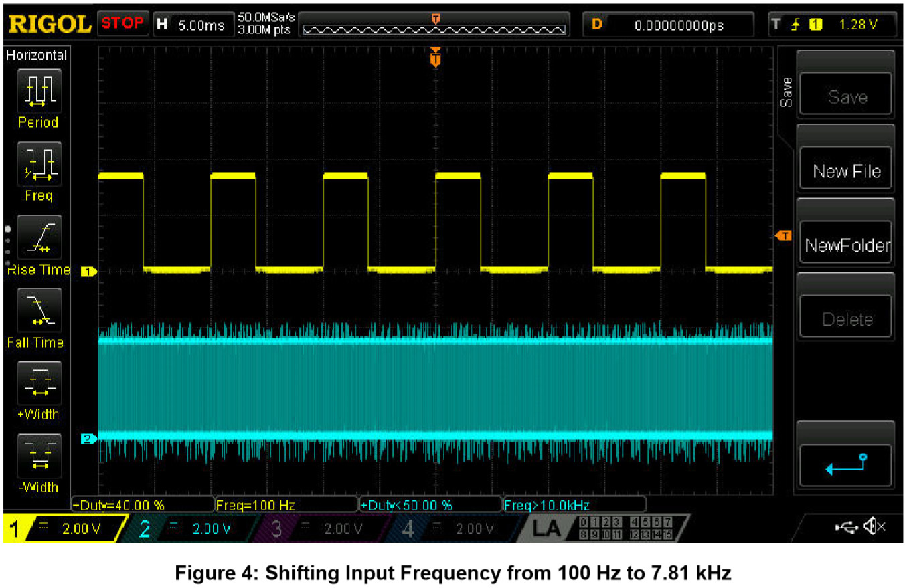Click the USB connection status icon
The image size is (907, 588).
tap(848, 528)
